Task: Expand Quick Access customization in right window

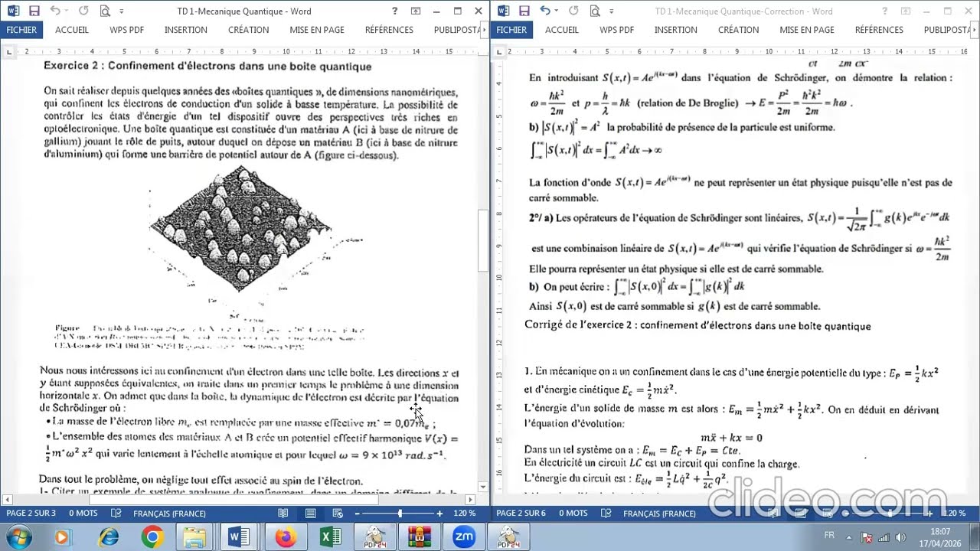Action: click(x=611, y=11)
